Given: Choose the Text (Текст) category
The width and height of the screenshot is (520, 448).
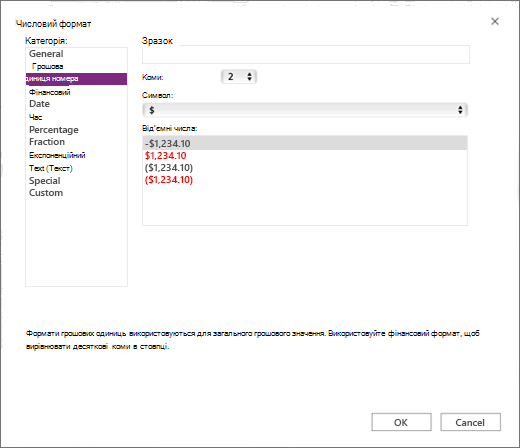Looking at the screenshot, I should click(x=51, y=168).
